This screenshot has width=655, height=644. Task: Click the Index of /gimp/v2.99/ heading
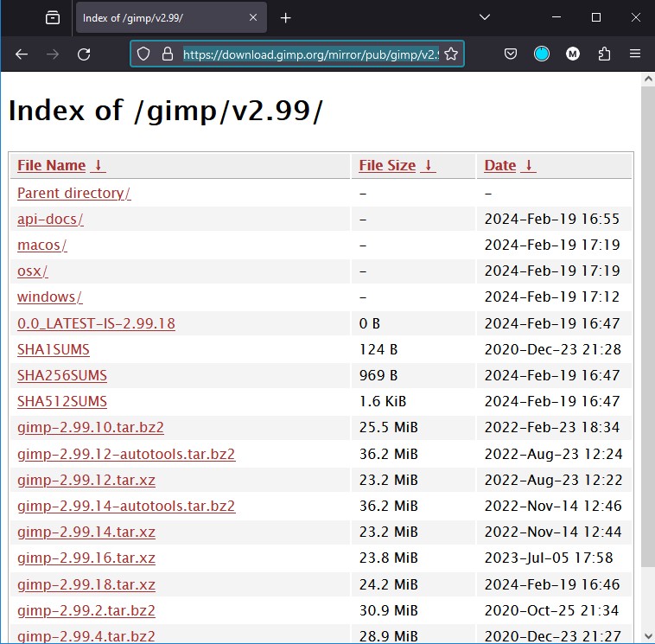pos(166,112)
